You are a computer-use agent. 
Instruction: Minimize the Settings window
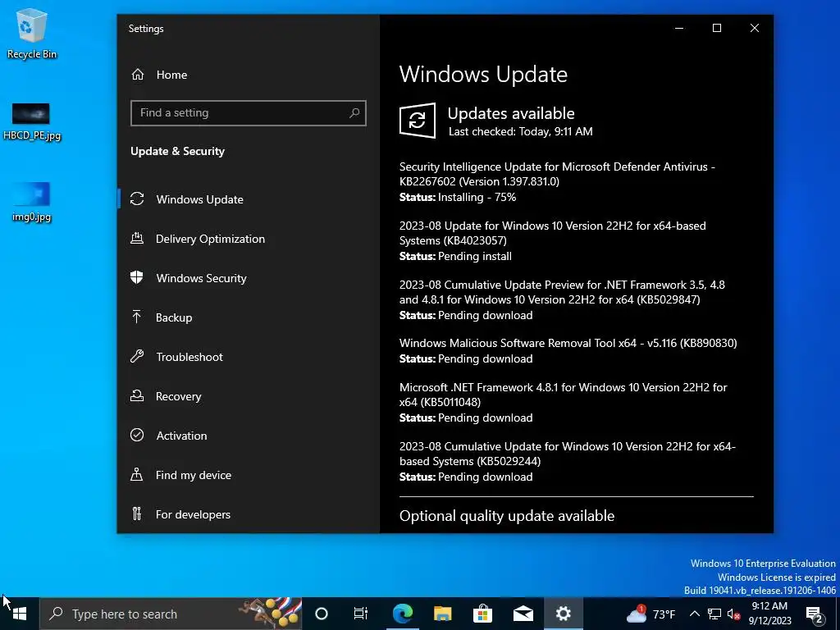pyautogui.click(x=679, y=28)
